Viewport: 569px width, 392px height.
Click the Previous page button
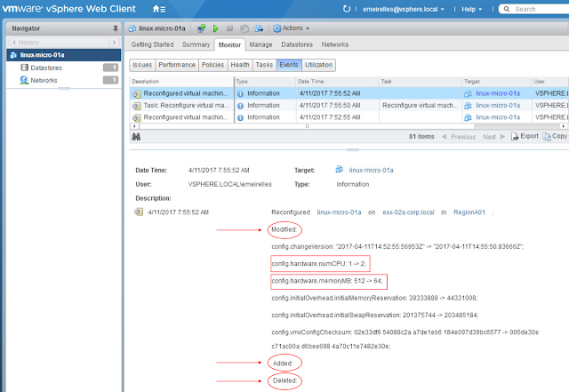[x=459, y=137]
